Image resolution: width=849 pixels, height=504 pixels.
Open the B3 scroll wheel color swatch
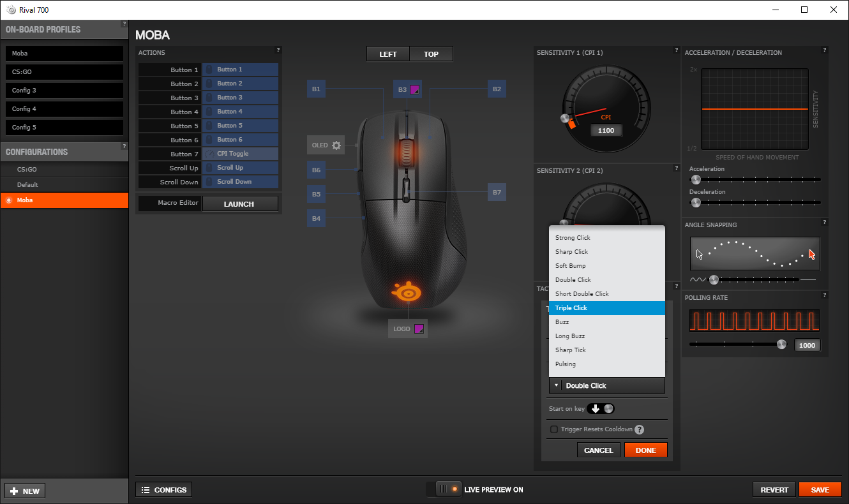pyautogui.click(x=414, y=90)
